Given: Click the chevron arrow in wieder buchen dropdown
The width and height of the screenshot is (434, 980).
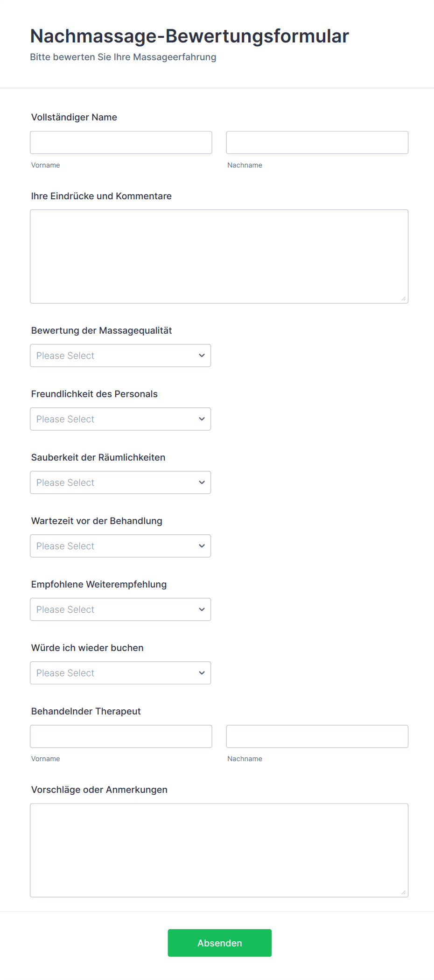Looking at the screenshot, I should [x=202, y=673].
